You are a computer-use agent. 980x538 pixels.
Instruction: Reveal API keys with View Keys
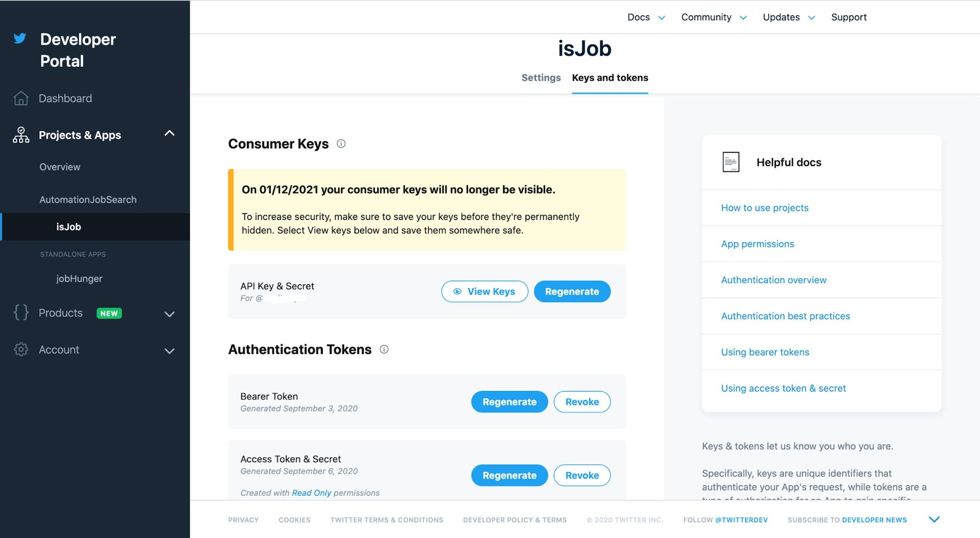484,292
